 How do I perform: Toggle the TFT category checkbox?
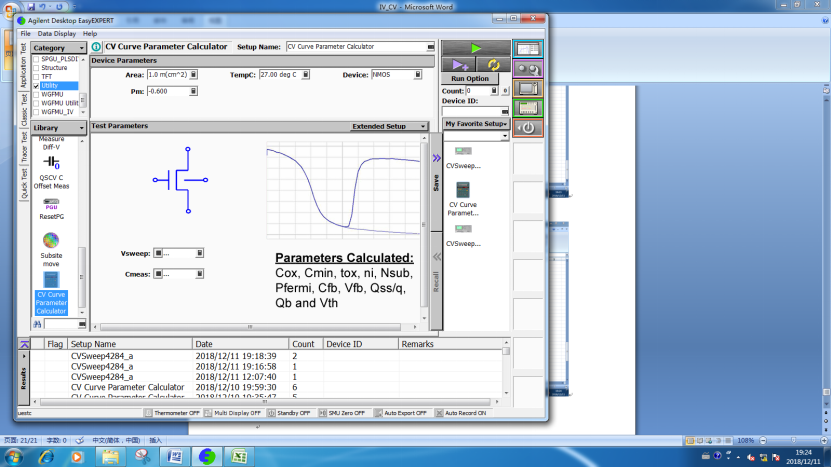(x=36, y=77)
